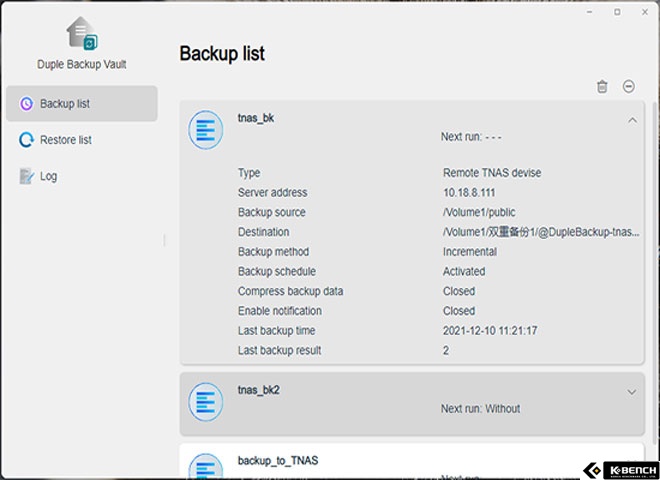Select the tnas_bk task name
Screen dimensions: 660x480
(256, 118)
